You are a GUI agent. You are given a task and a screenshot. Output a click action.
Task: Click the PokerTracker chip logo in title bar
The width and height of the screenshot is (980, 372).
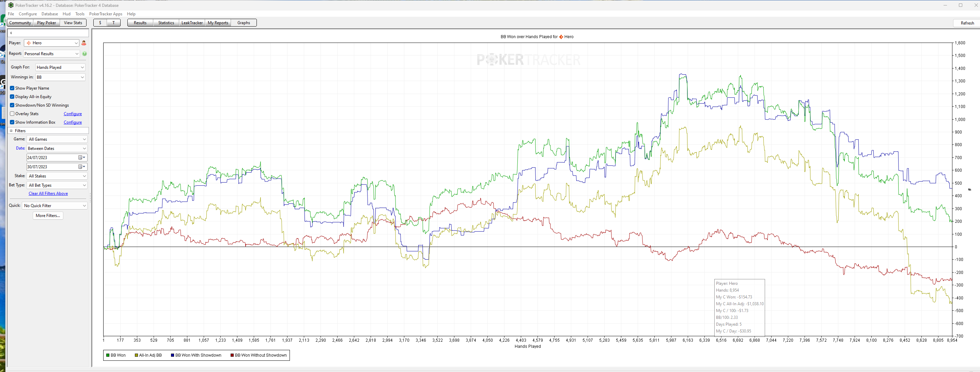[11, 5]
